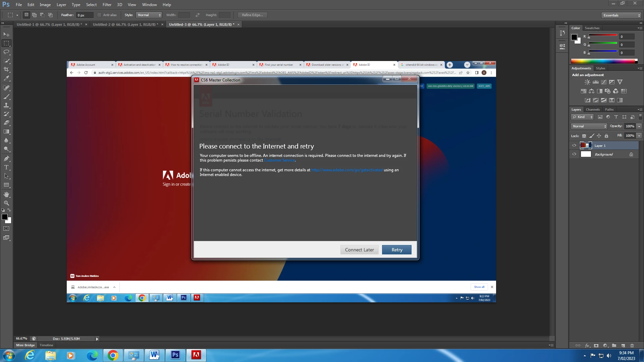Enable the Anti-alias checkbox
The image size is (644, 362).
point(99,15)
